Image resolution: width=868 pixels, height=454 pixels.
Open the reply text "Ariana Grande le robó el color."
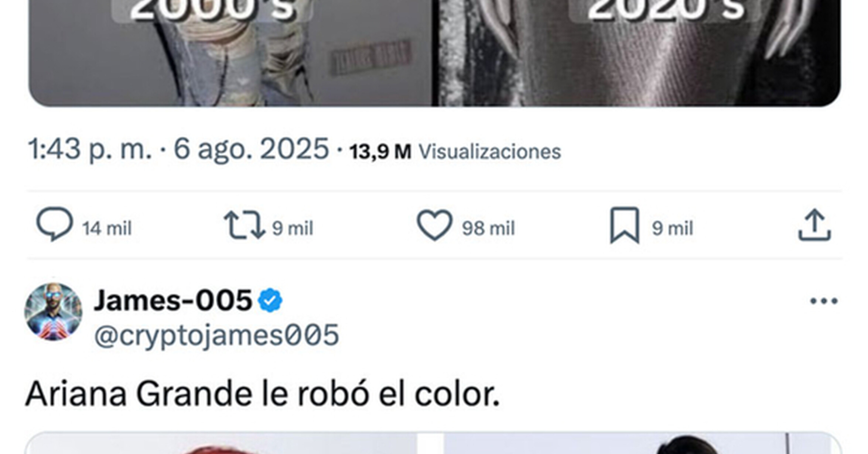pos(263,394)
